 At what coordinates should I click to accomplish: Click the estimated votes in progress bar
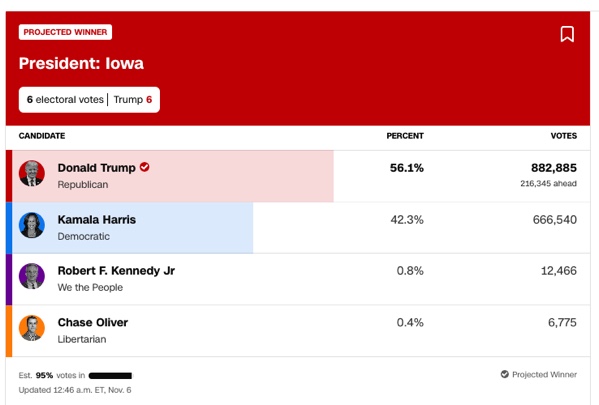110,376
